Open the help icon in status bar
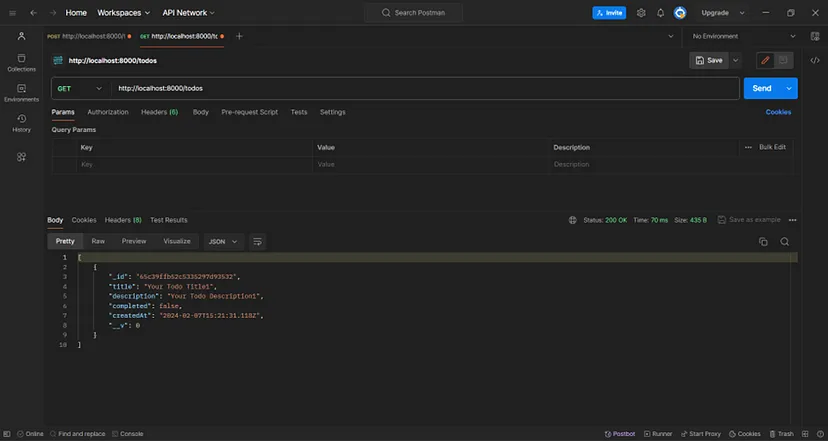 point(820,434)
